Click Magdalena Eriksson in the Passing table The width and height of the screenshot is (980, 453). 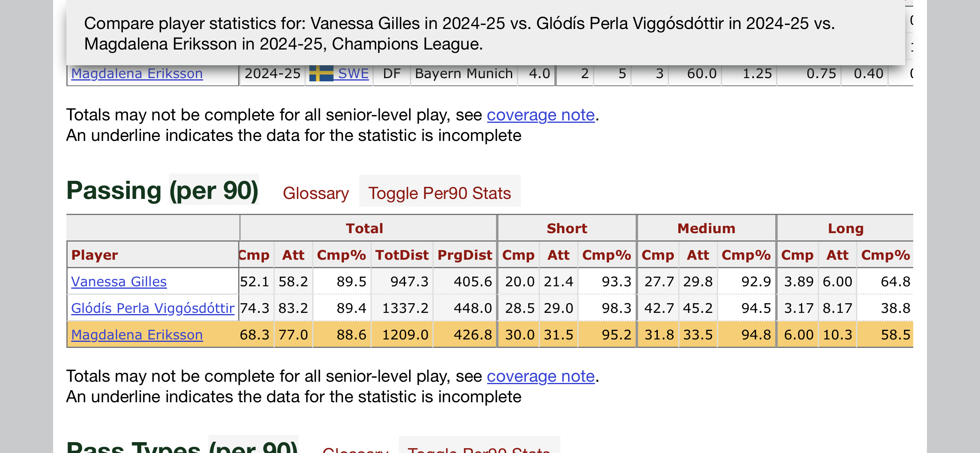point(137,335)
